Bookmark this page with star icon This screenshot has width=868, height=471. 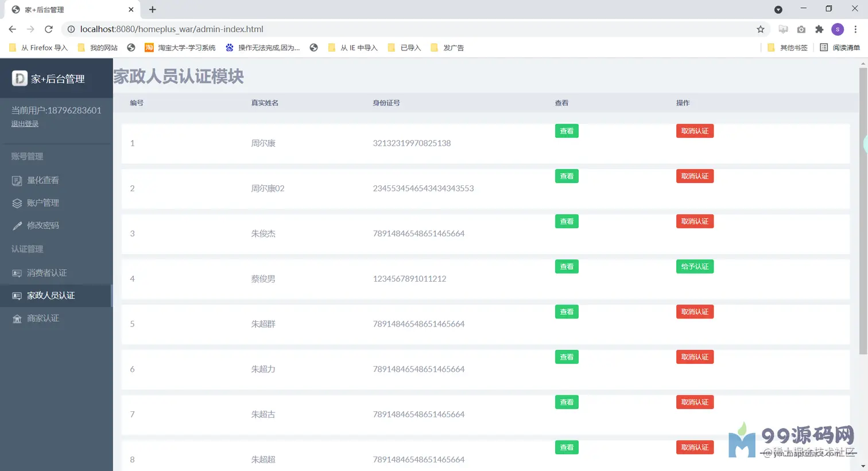point(761,29)
